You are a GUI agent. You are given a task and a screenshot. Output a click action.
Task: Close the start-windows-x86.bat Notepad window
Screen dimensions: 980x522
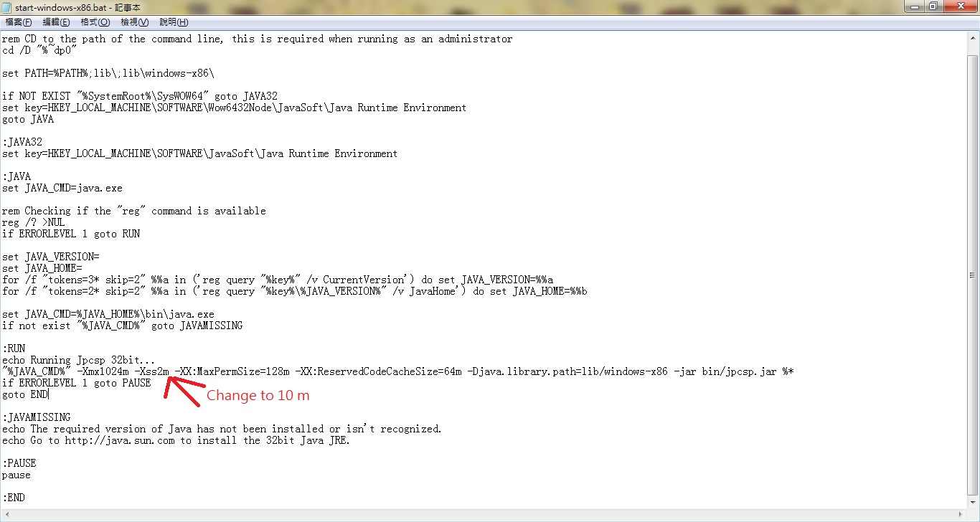(960, 6)
